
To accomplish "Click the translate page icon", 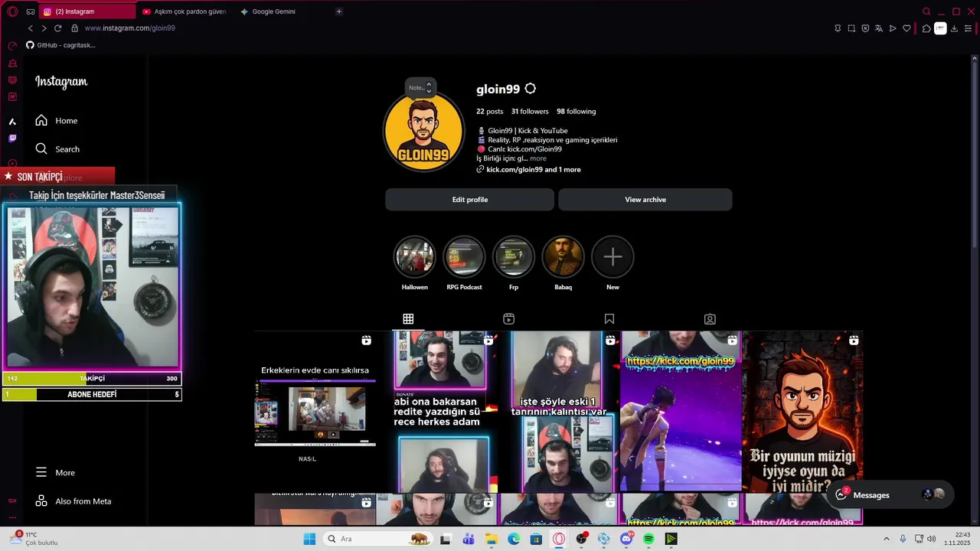I will click(x=879, y=28).
